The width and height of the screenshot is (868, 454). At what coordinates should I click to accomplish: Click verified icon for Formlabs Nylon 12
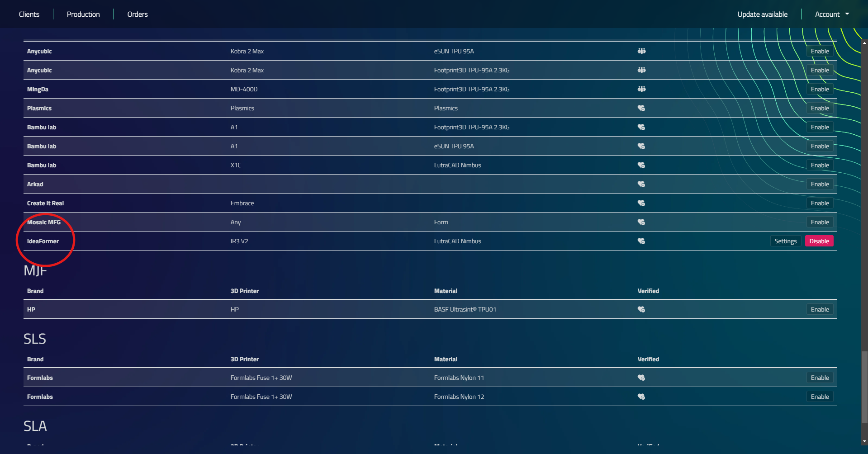pyautogui.click(x=641, y=397)
